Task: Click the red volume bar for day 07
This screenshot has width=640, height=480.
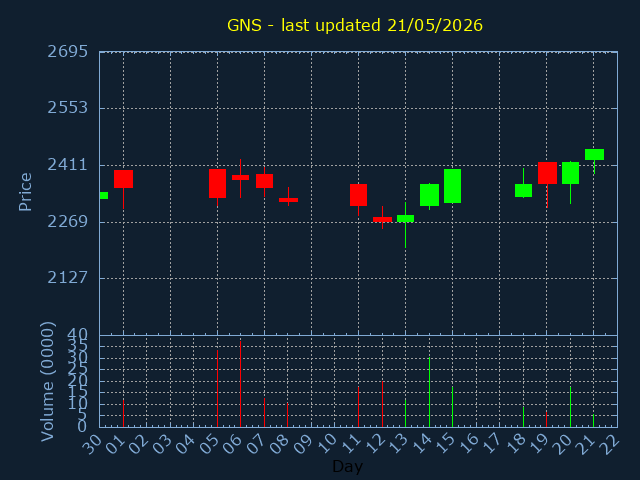Action: click(264, 413)
